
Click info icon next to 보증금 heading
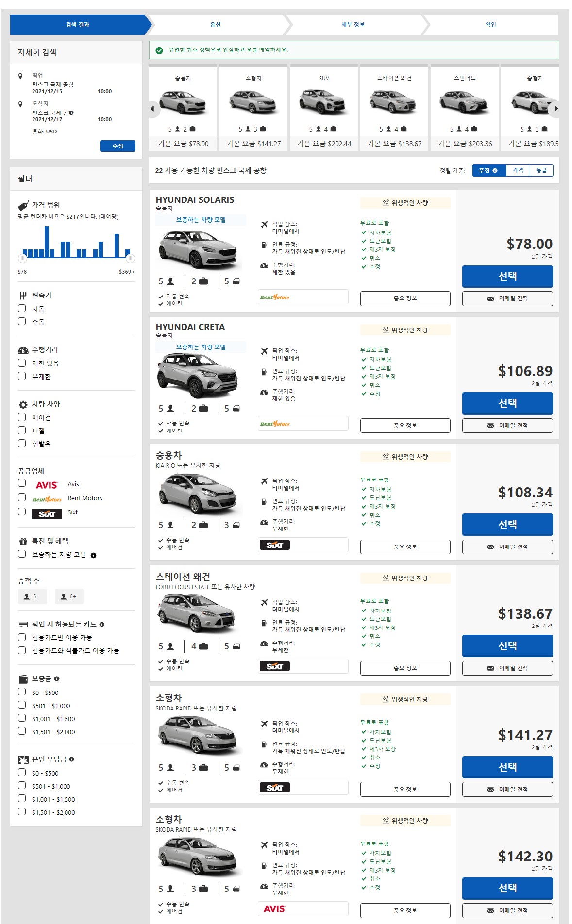(57, 679)
